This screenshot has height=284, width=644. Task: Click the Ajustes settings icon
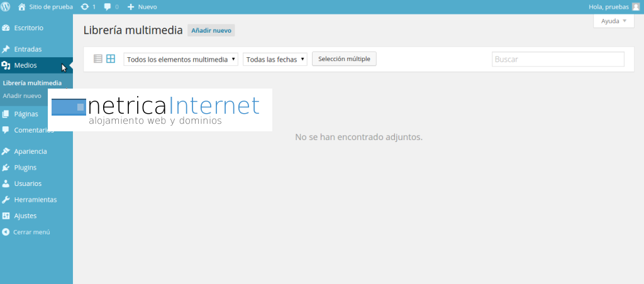6,216
